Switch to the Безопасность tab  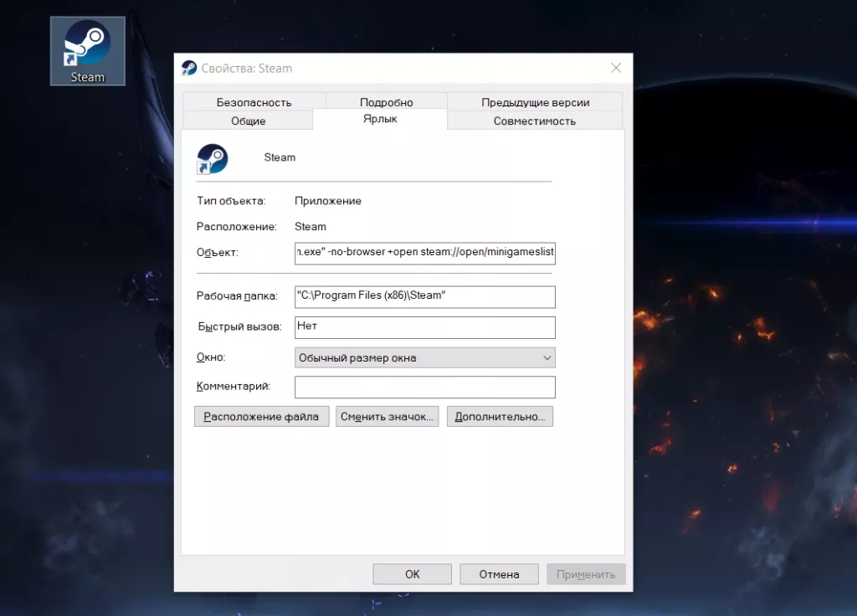click(x=254, y=102)
